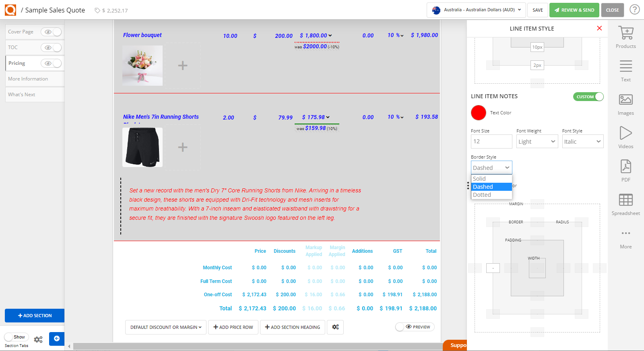Image resolution: width=644 pixels, height=351 pixels.
Task: Toggle Cover Page visibility
Action: click(x=51, y=32)
